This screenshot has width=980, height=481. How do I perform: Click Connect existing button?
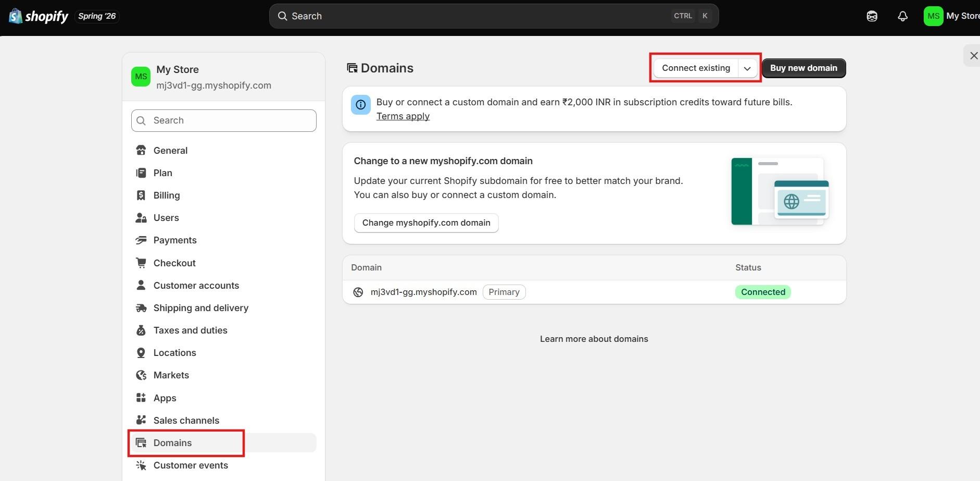(696, 68)
